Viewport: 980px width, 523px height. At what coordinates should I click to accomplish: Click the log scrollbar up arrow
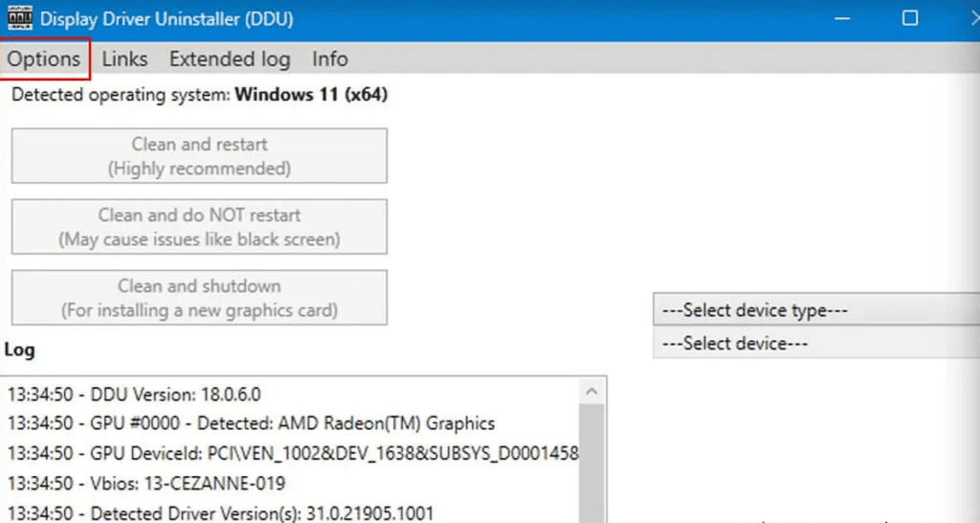pos(592,392)
